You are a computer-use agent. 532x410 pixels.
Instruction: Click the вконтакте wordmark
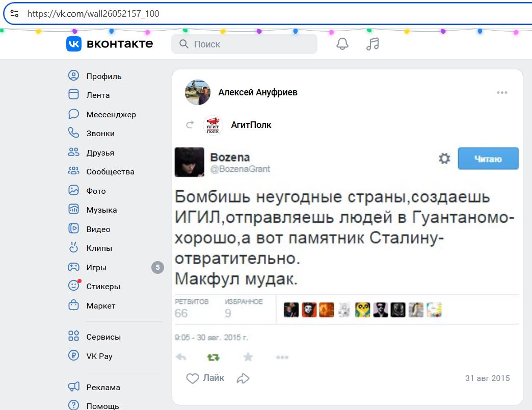(x=120, y=44)
